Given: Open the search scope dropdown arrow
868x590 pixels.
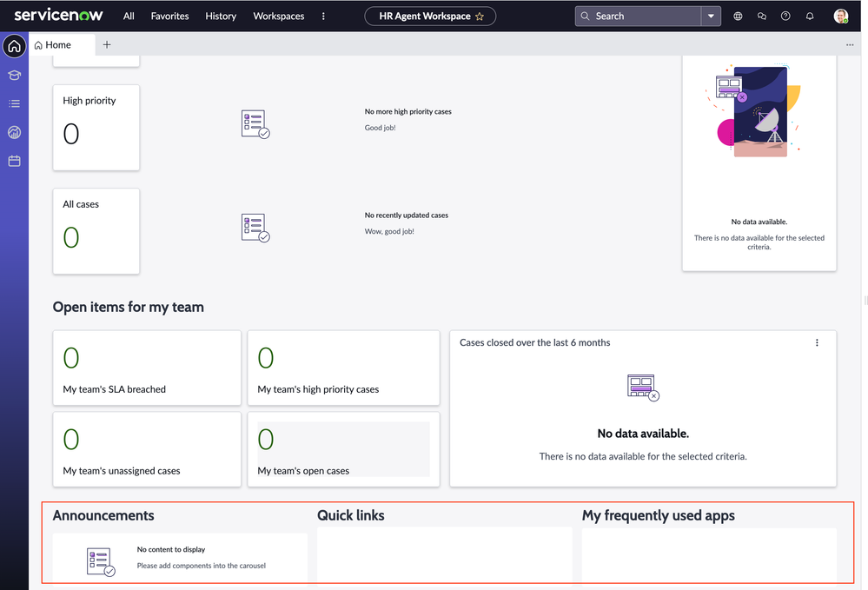Looking at the screenshot, I should [x=711, y=16].
